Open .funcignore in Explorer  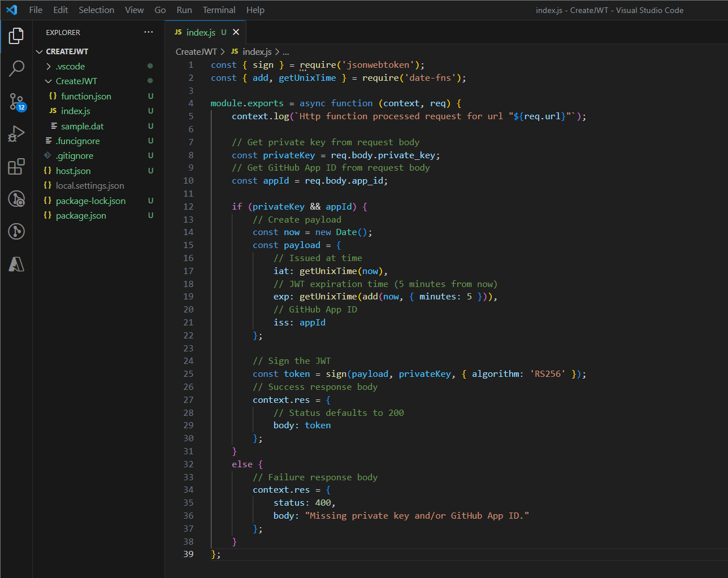click(77, 141)
